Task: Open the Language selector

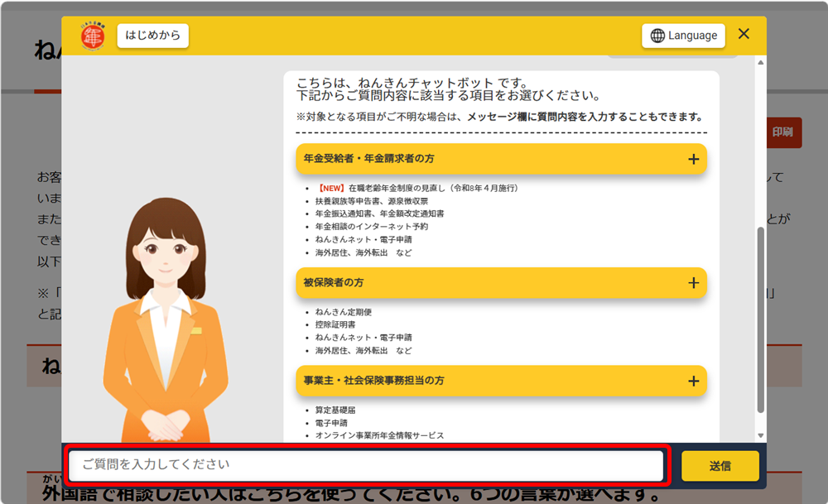Action: tap(683, 36)
